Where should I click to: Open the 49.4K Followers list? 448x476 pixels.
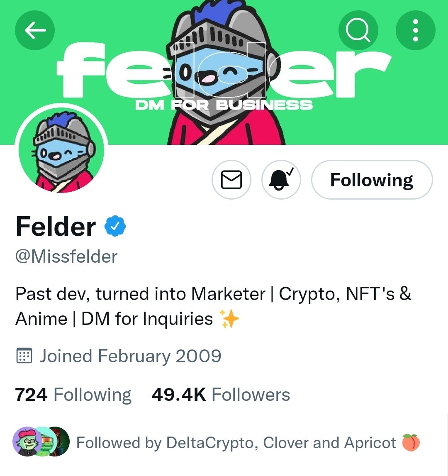click(221, 395)
